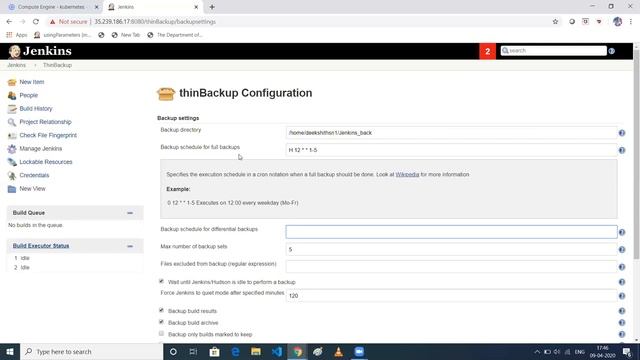Open Build History icon in sidebar

point(12,109)
